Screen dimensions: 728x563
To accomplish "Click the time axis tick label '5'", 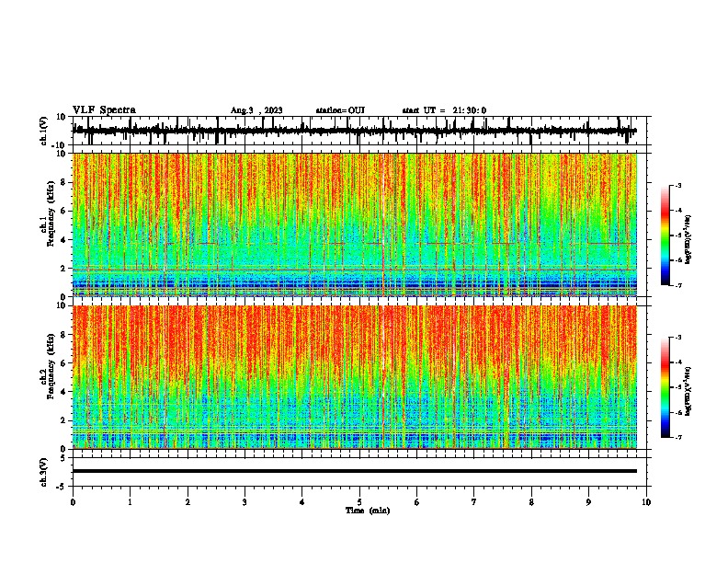I will pyautogui.click(x=359, y=501).
